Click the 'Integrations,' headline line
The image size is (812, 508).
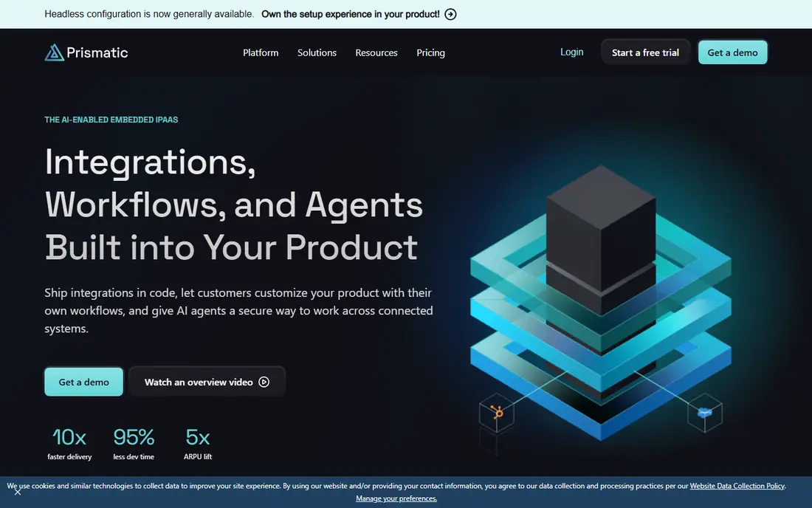pos(150,162)
